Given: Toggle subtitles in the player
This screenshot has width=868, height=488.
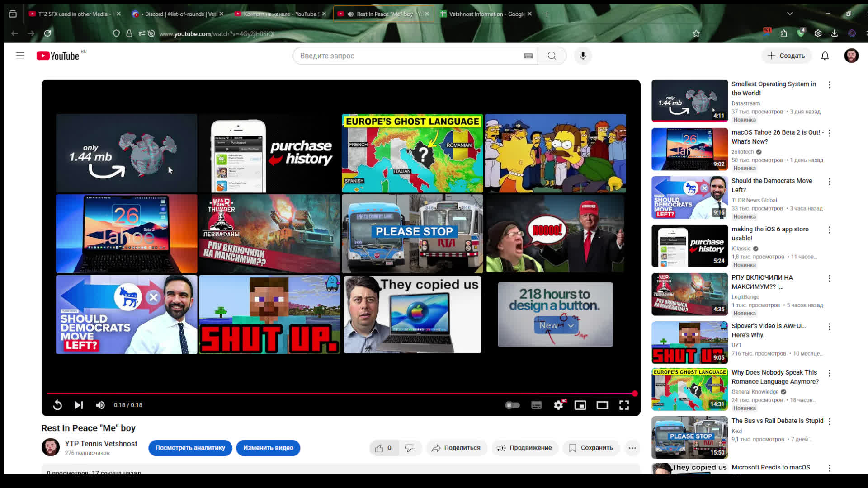Looking at the screenshot, I should coord(536,405).
